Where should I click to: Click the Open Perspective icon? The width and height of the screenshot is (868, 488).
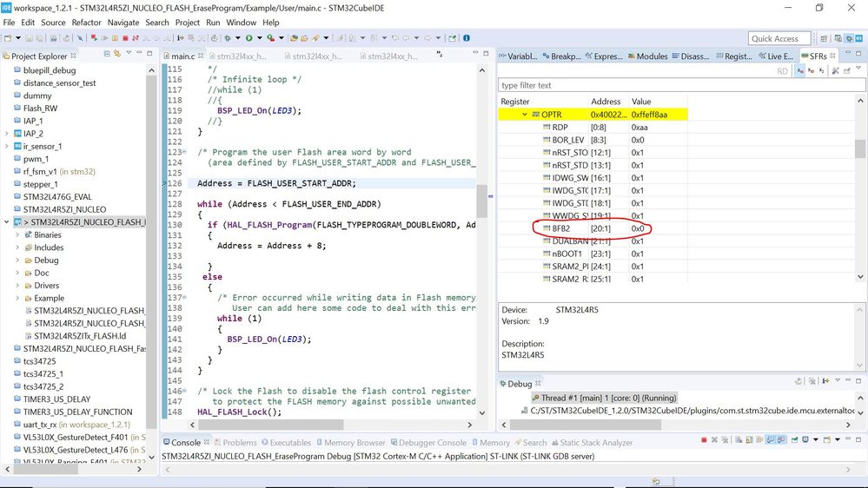(824, 38)
